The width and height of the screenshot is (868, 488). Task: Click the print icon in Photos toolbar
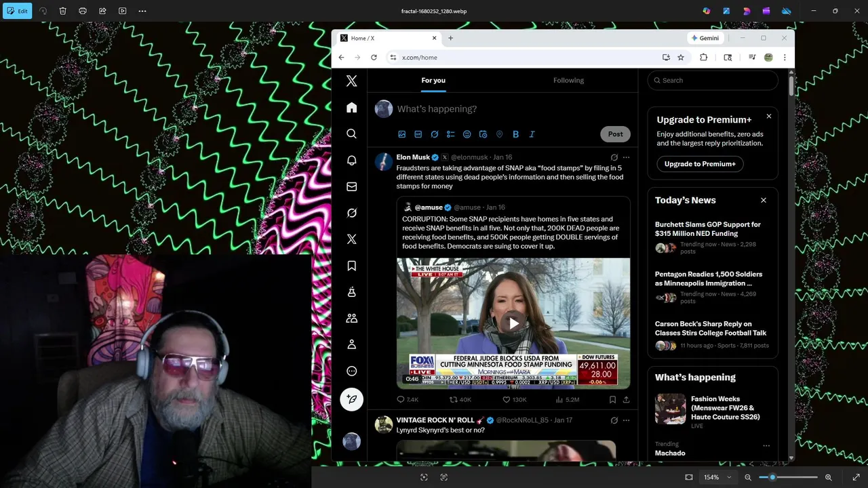click(x=83, y=11)
